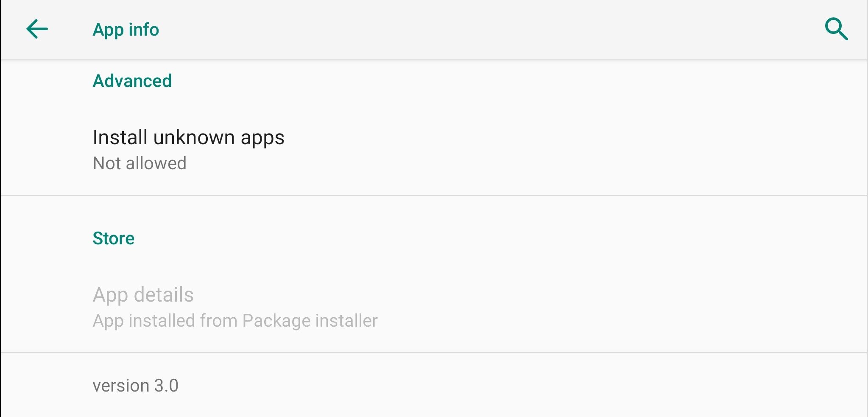Tap the back arrow icon
The height and width of the screenshot is (417, 868).
pyautogui.click(x=37, y=29)
